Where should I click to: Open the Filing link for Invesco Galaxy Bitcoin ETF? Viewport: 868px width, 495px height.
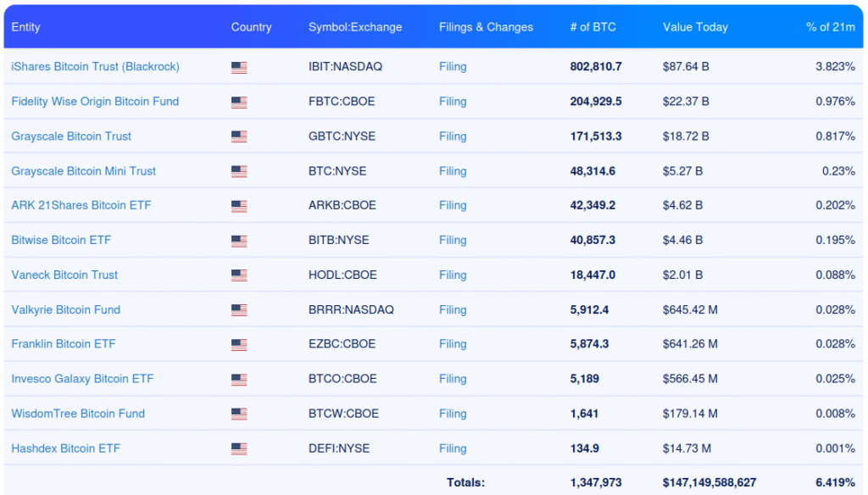click(x=453, y=379)
